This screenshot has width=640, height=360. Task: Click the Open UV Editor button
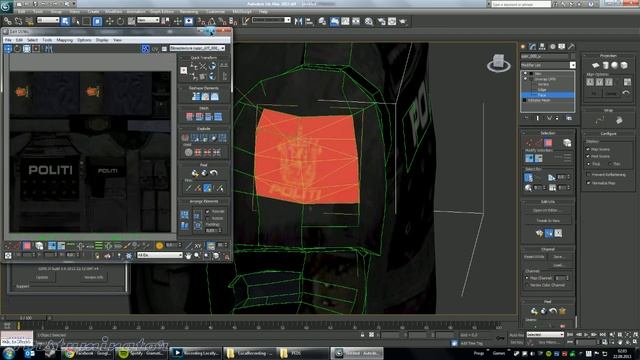(547, 210)
